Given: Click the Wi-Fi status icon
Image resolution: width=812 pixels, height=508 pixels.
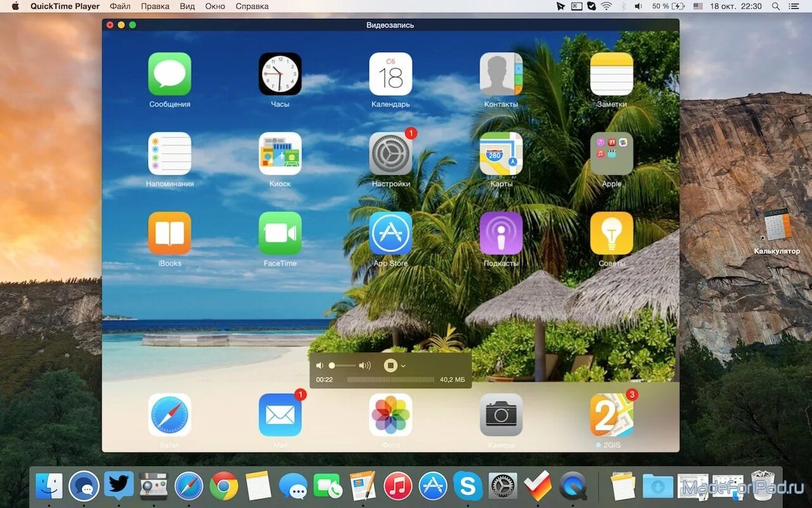Looking at the screenshot, I should click(607, 6).
